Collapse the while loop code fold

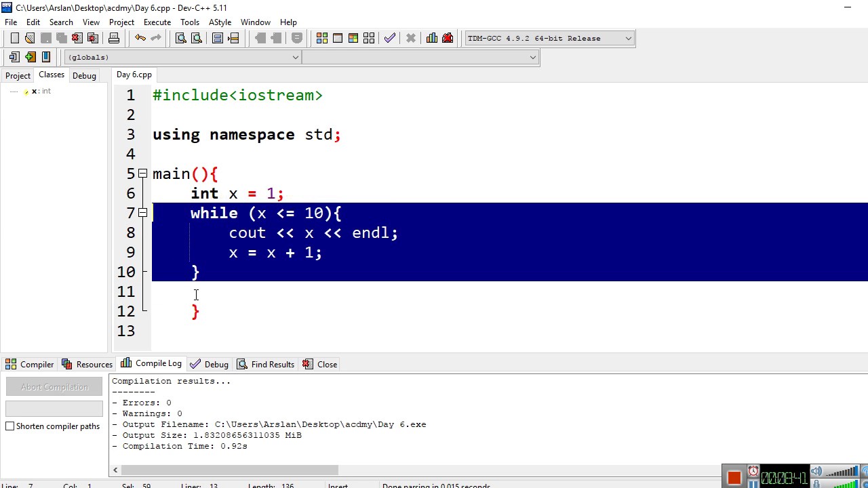[143, 213]
